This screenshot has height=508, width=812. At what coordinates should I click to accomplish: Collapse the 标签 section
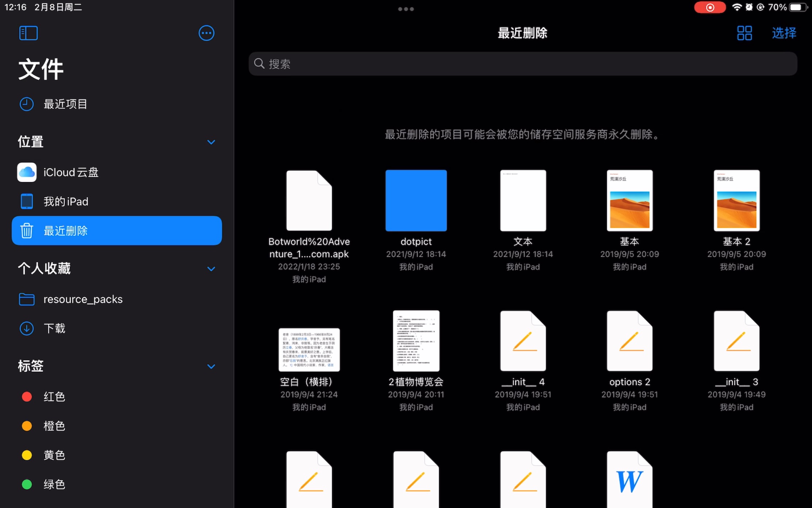point(211,366)
